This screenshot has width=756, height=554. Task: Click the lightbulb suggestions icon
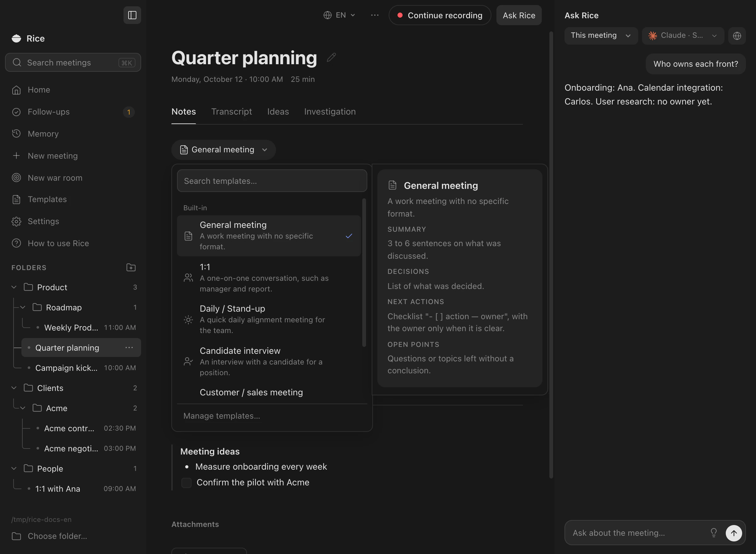click(713, 533)
